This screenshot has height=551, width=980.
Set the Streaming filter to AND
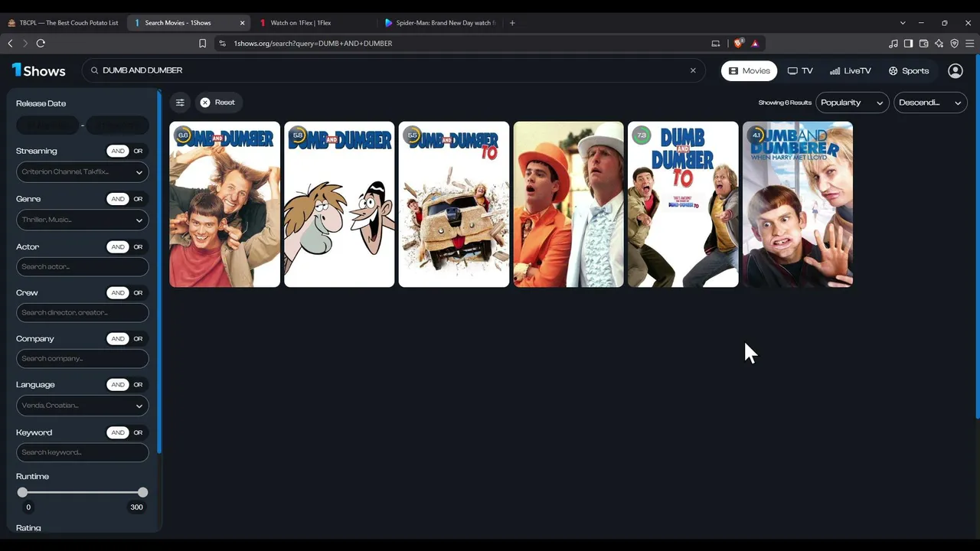point(118,151)
